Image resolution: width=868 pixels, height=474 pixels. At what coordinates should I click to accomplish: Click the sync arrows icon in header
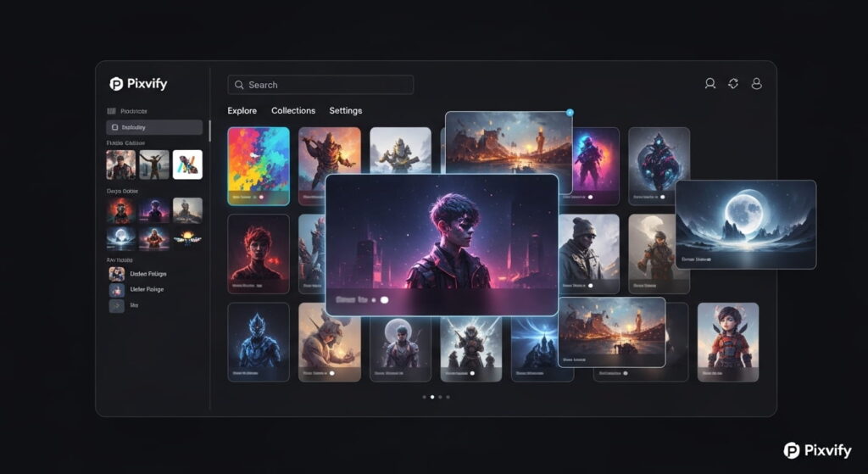pos(733,84)
